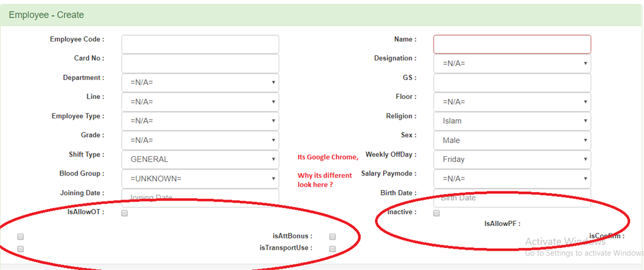The height and width of the screenshot is (270, 644).
Task: Expand the Floor dropdown
Action: (512, 102)
